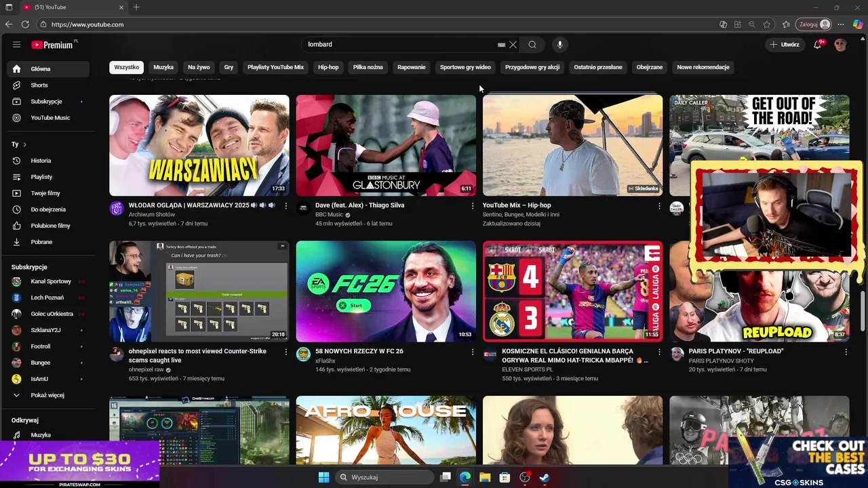Open Steam from the taskbar
This screenshot has width=868, height=488.
pos(544,477)
